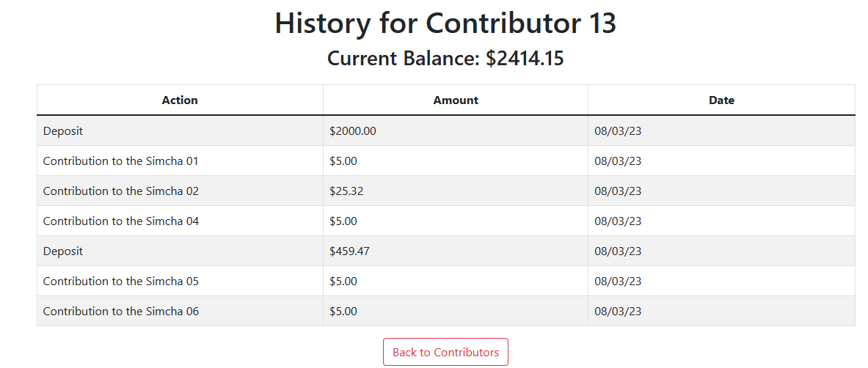
Task: Select the first Deposit row action cell
Action: coord(180,131)
